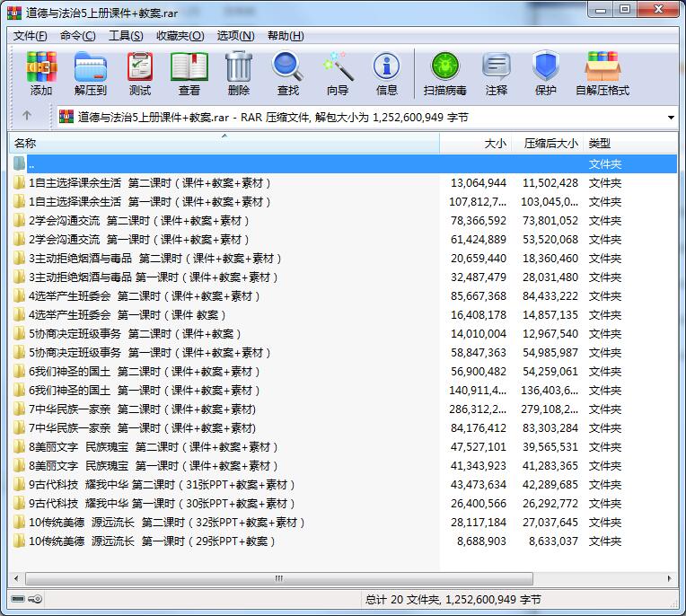Click folder icon of 10传统美德 第一课时
This screenshot has height=616, width=686.
coord(19,541)
